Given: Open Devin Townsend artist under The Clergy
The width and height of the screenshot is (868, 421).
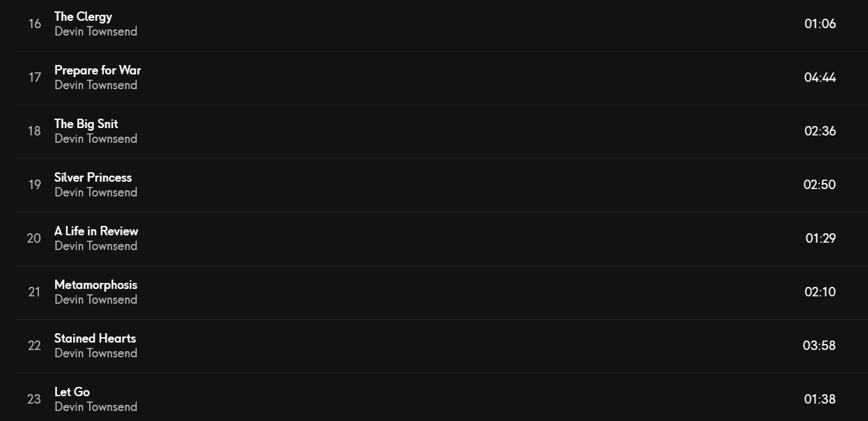Looking at the screenshot, I should tap(96, 32).
